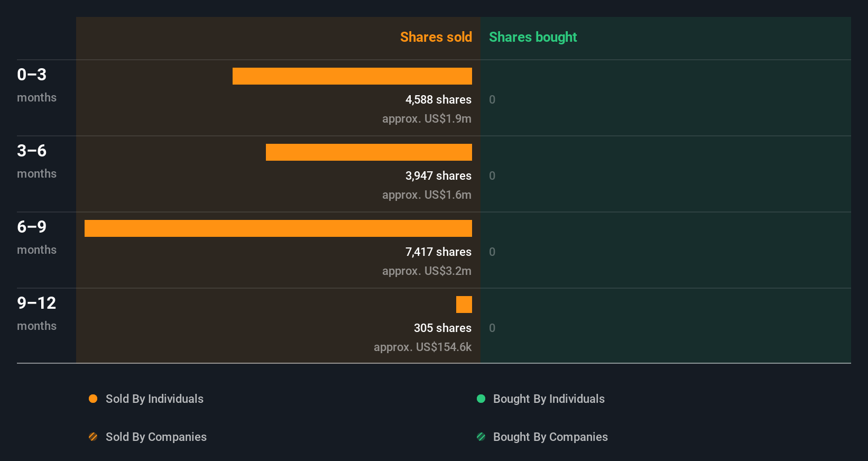Click the bought 0 in the 6–9 months row
868x461 pixels.
[492, 252]
